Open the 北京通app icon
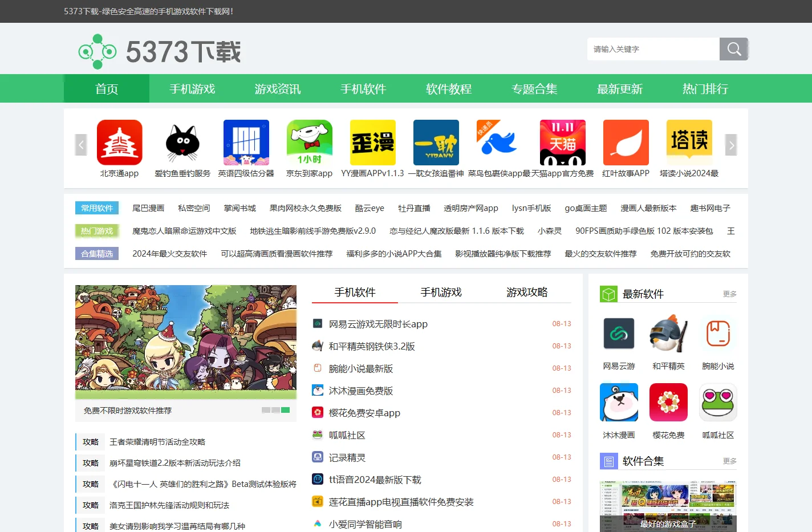Image resolution: width=812 pixels, height=532 pixels. tap(119, 143)
